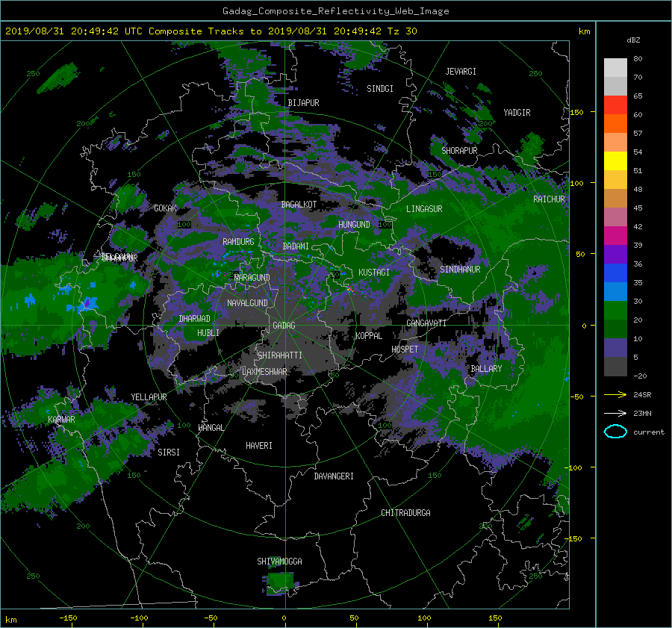
Task: Select the purple 5 dBZ legend swatch
Action: pyautogui.click(x=615, y=347)
